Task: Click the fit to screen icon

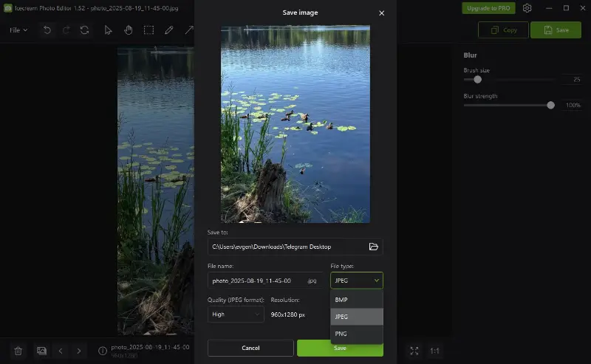Action: 414,351
